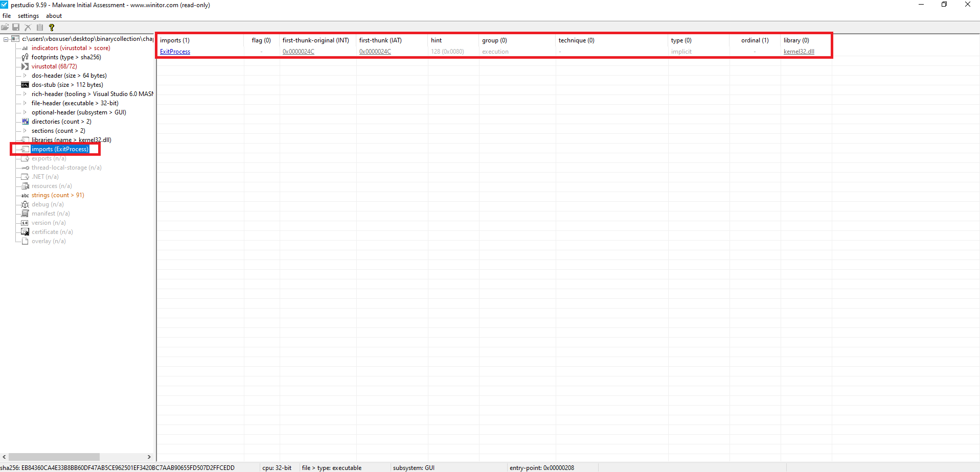Click the save toolbar icon
This screenshot has width=980, height=472.
[16, 27]
